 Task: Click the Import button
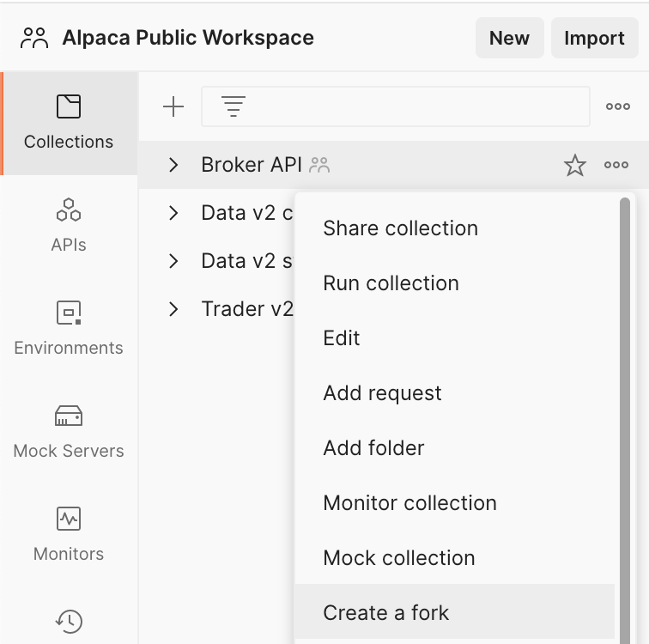(x=594, y=38)
